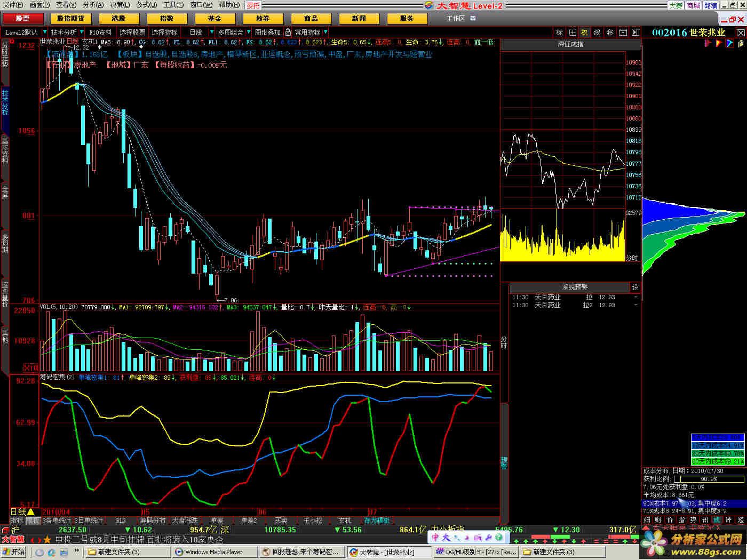This screenshot has width=747, height=560.
Task: Click 选择指标 in the toolbar
Action: point(164,33)
